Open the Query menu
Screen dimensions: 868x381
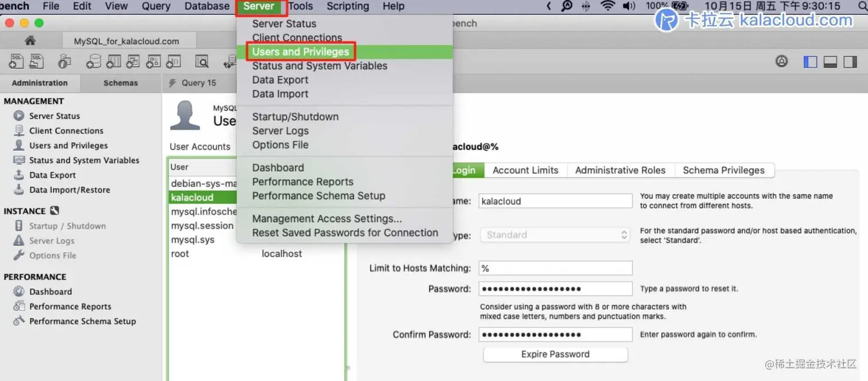(x=156, y=6)
